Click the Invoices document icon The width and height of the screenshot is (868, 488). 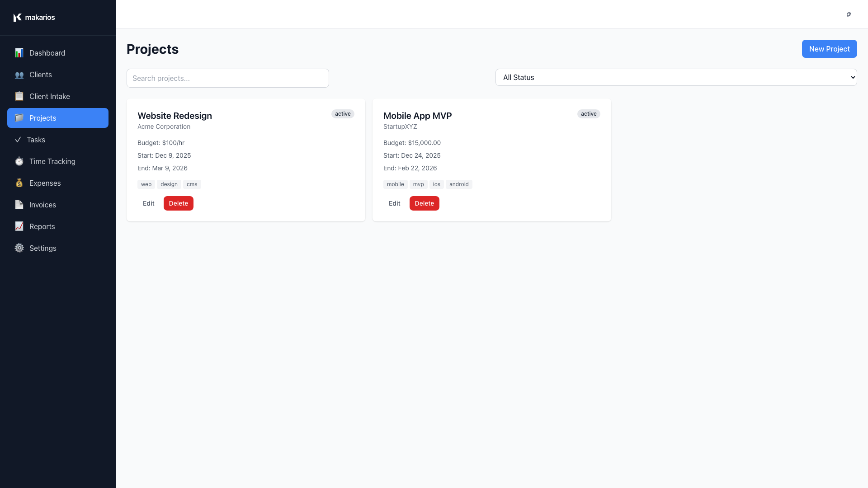[19, 205]
